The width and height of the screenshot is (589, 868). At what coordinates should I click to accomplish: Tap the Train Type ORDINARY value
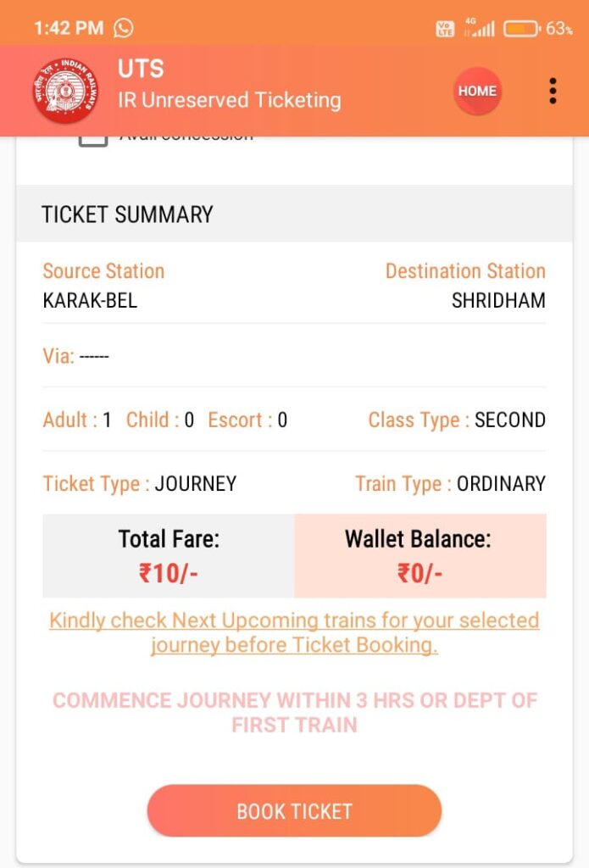pyautogui.click(x=501, y=484)
